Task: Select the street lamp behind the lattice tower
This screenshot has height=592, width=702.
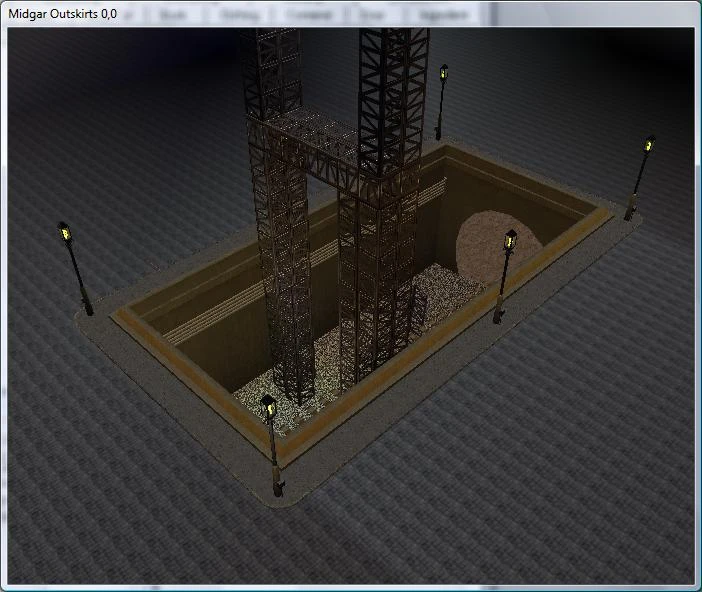Action: point(441,102)
